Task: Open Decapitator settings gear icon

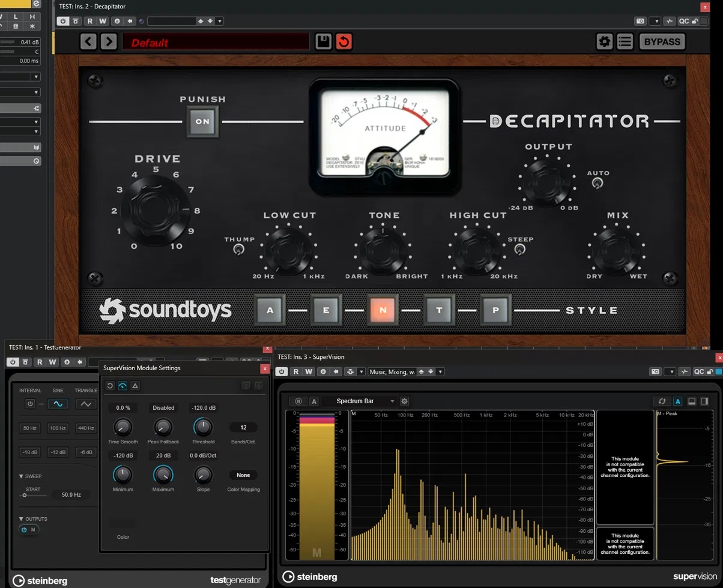Action: [x=605, y=41]
